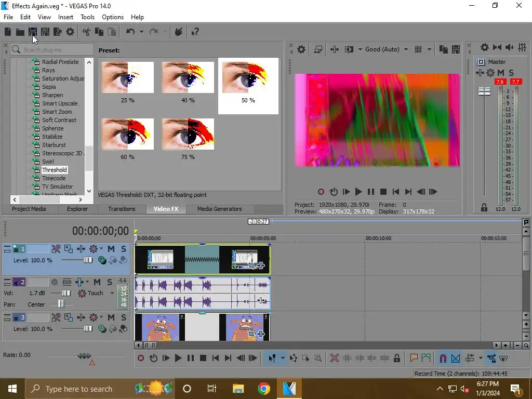Open Video Output FX in preview

[334, 49]
